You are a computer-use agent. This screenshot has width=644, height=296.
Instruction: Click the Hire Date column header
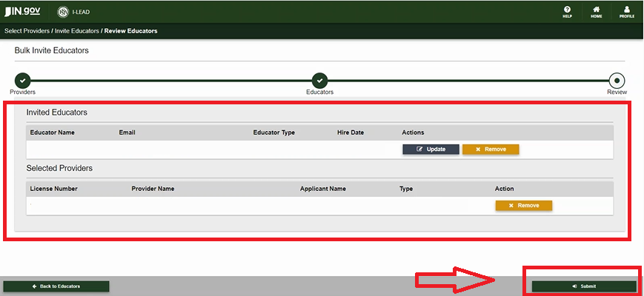pos(351,132)
